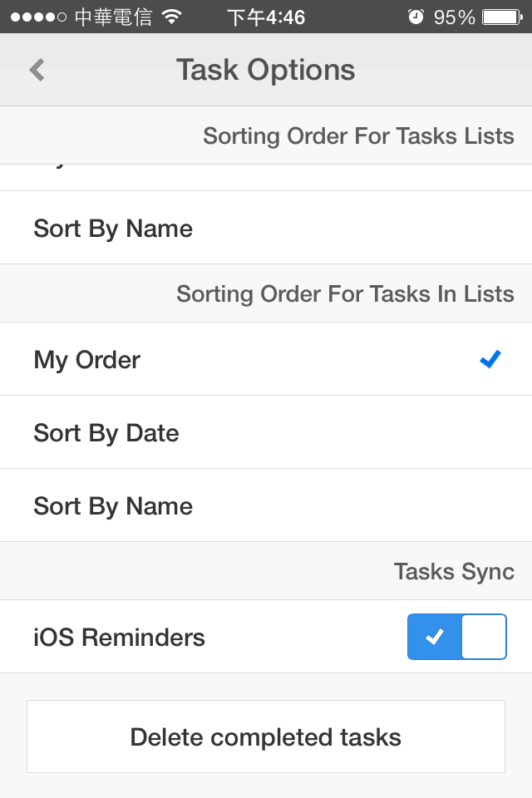Tap the Sorting Order For Tasks In Lists header
532x798 pixels.
pos(345,293)
